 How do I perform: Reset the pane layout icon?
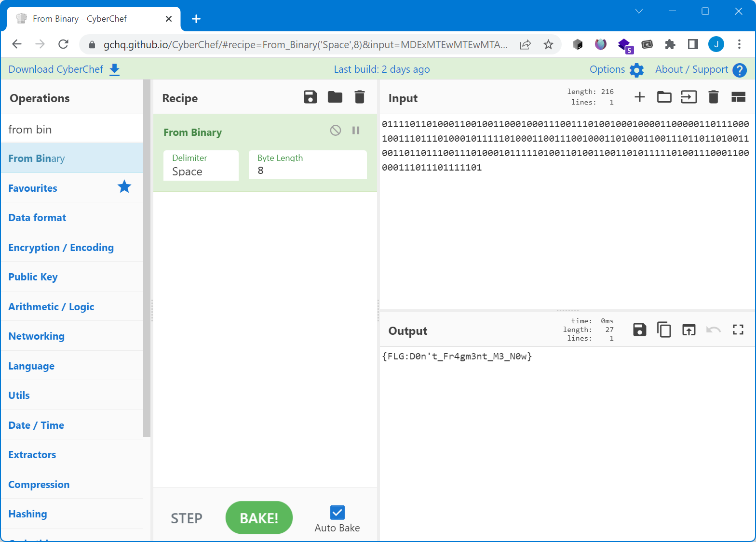[738, 97]
